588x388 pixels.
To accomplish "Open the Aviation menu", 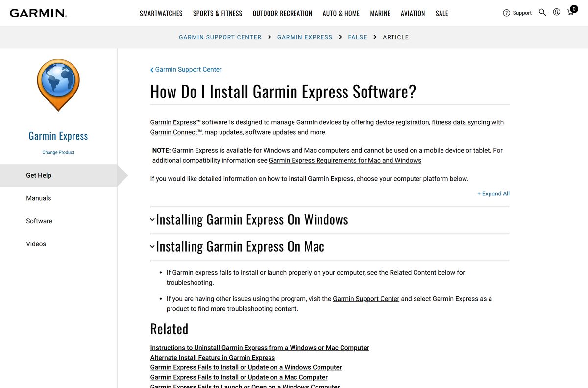I will 413,13.
